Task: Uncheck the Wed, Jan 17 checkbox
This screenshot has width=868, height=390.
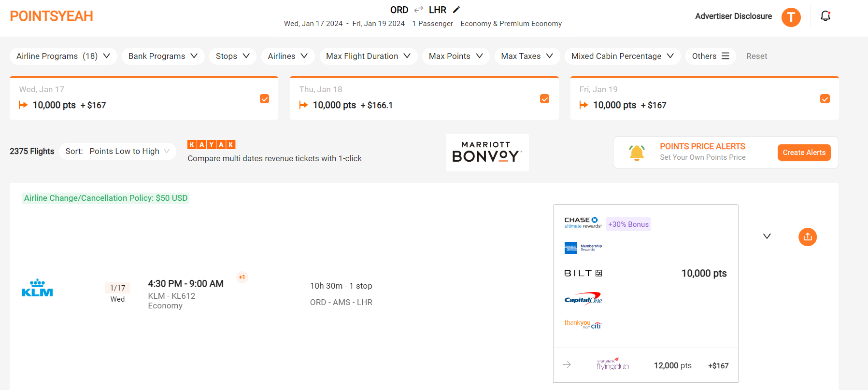Action: coord(264,99)
